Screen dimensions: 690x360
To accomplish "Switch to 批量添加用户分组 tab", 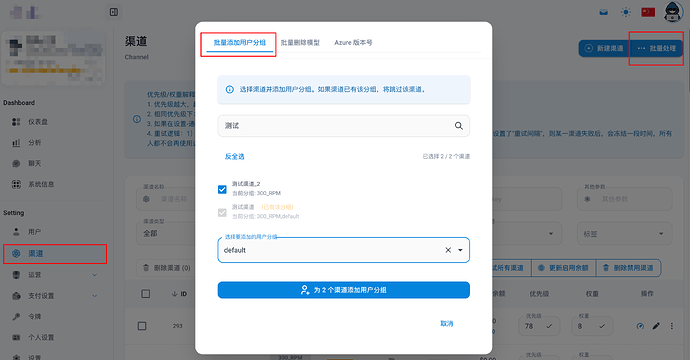I will tap(240, 43).
